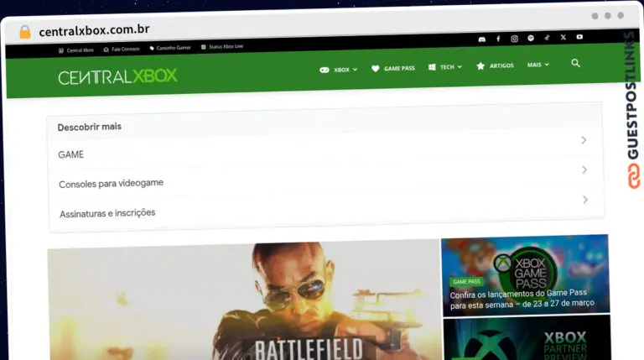This screenshot has height=360, width=644.
Task: Click the centralxbox.com.br address bar
Action: click(94, 30)
